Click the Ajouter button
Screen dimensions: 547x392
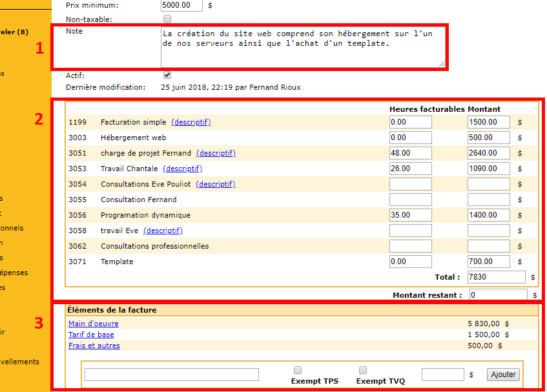(503, 375)
